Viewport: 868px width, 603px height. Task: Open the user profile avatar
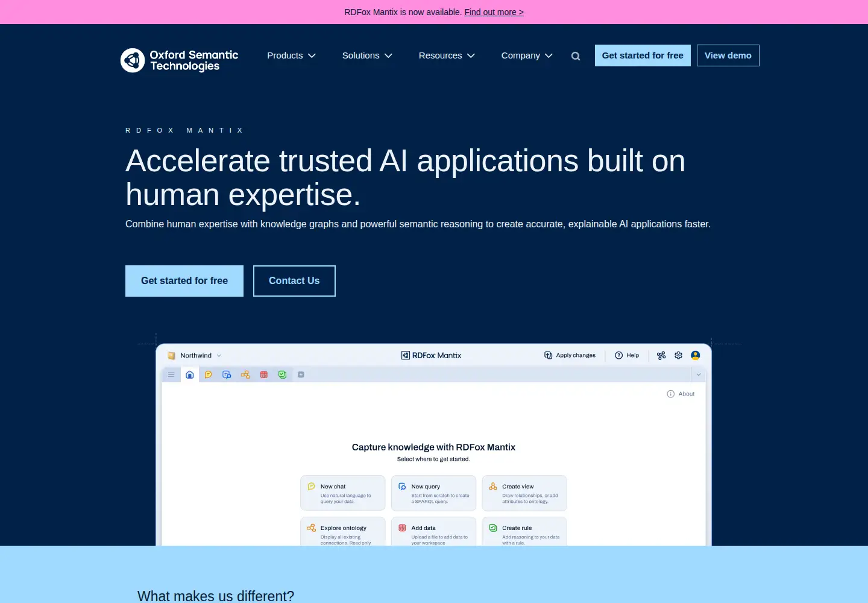(x=696, y=355)
